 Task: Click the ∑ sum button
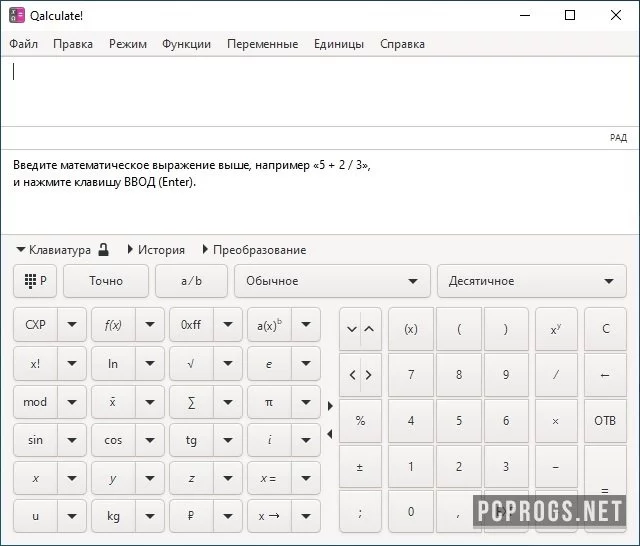point(191,402)
